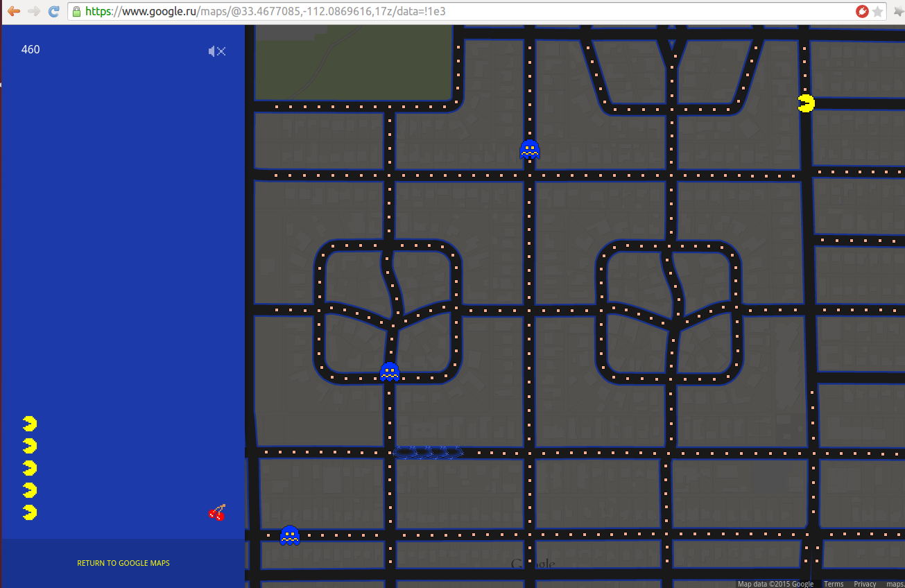Click the topmost Pac-Man life icon

click(30, 424)
